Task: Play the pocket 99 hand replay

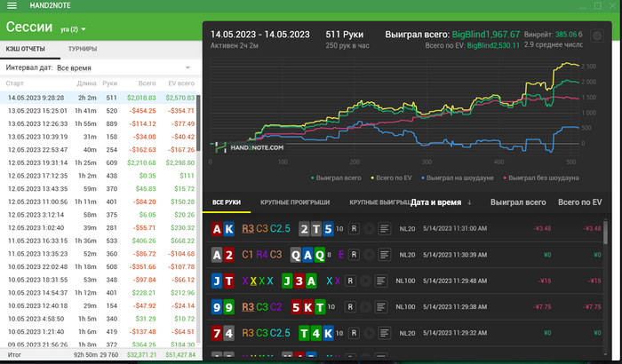Action: coord(365,307)
